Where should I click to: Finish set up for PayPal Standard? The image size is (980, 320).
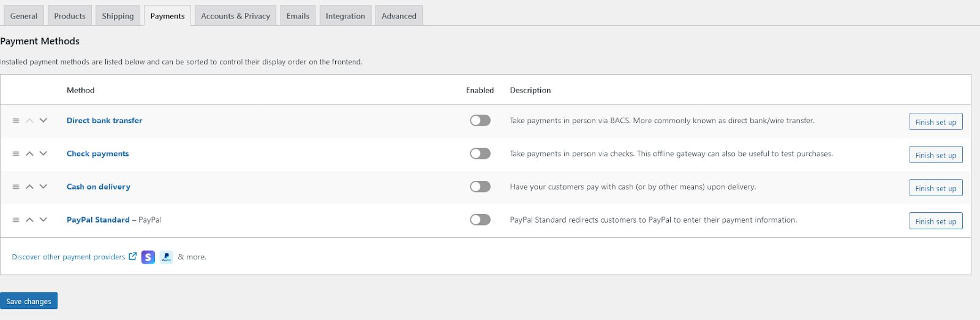tap(935, 221)
